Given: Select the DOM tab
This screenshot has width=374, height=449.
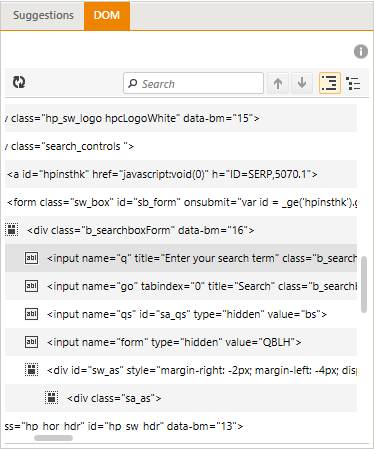Looking at the screenshot, I should coord(107,15).
